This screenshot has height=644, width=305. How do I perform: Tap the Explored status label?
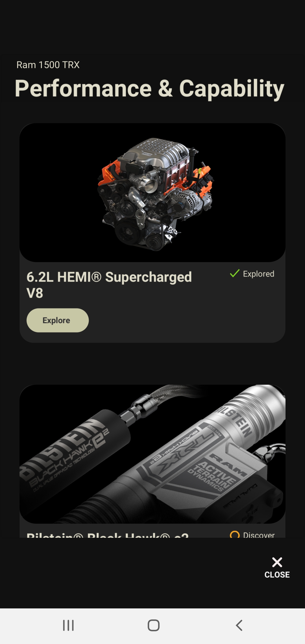pyautogui.click(x=259, y=274)
